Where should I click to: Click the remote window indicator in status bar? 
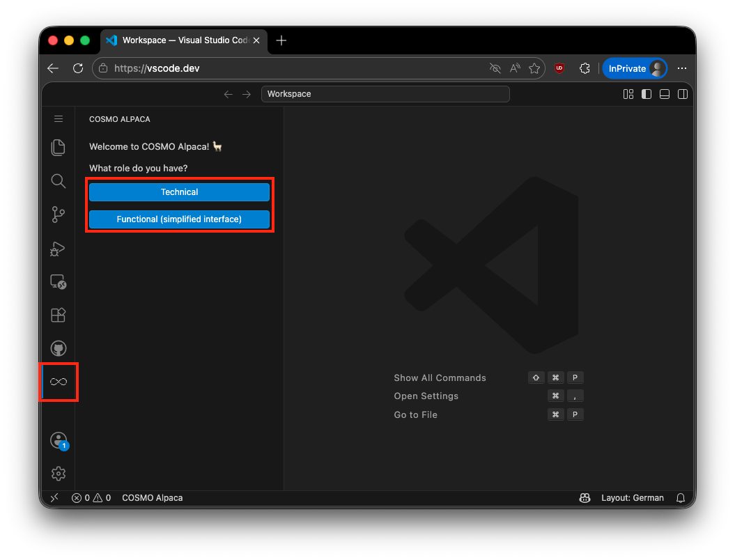click(54, 498)
